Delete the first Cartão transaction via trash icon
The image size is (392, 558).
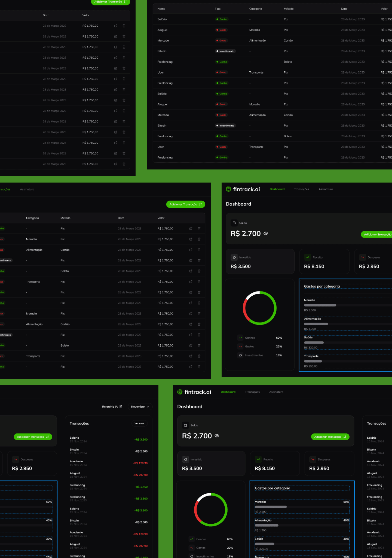coord(199,250)
